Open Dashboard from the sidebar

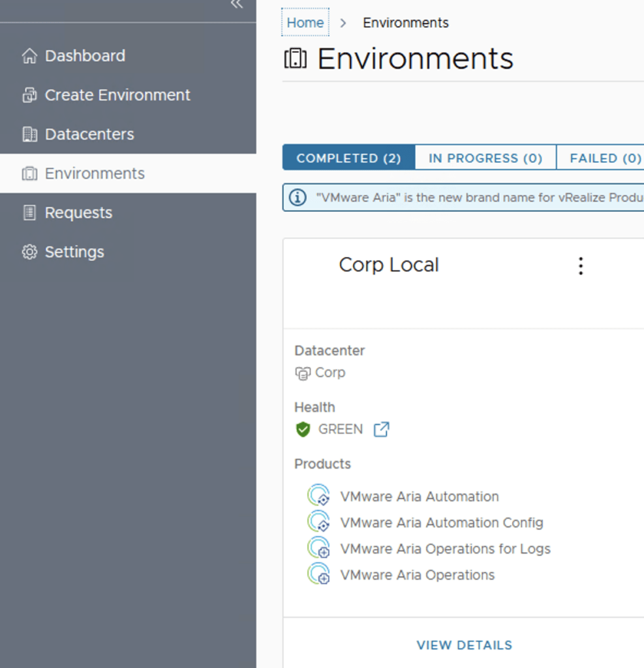click(128, 56)
